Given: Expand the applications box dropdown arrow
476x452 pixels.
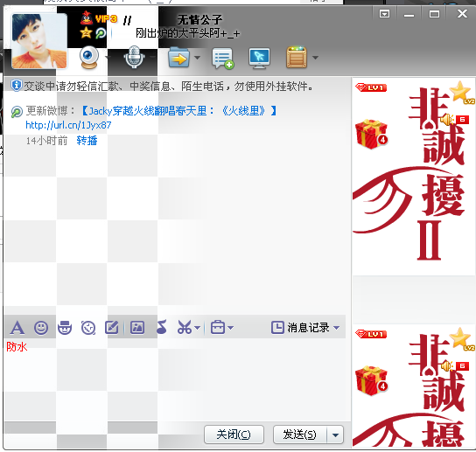Looking at the screenshot, I should (x=315, y=57).
